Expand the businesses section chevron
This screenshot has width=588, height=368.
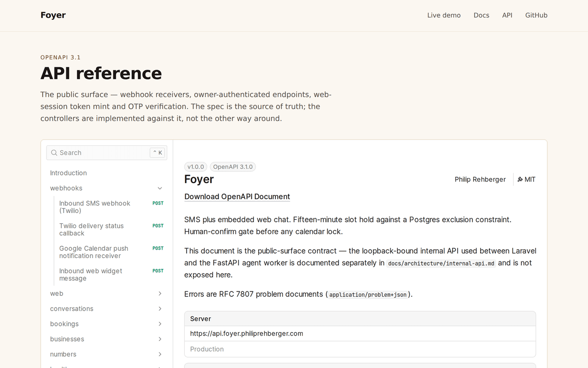(160, 339)
